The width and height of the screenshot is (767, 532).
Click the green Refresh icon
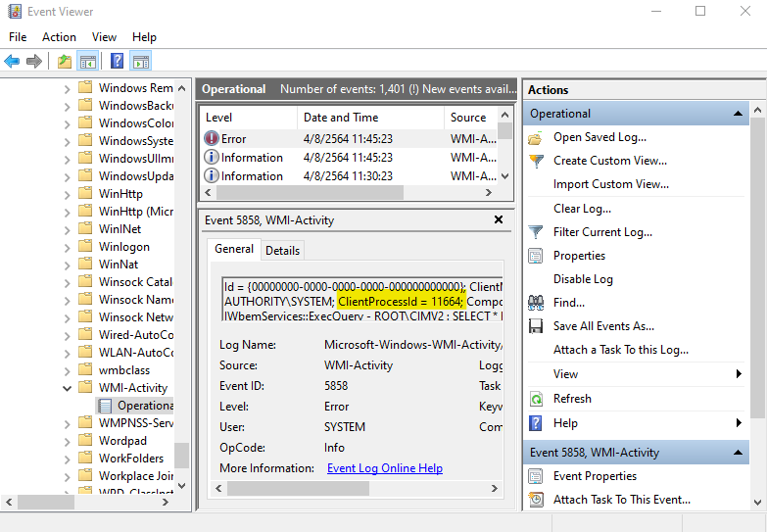click(x=536, y=399)
